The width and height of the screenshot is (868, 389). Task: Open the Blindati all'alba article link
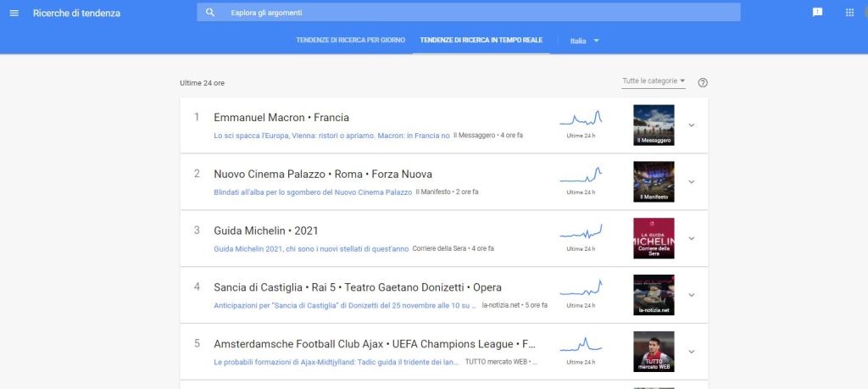313,192
